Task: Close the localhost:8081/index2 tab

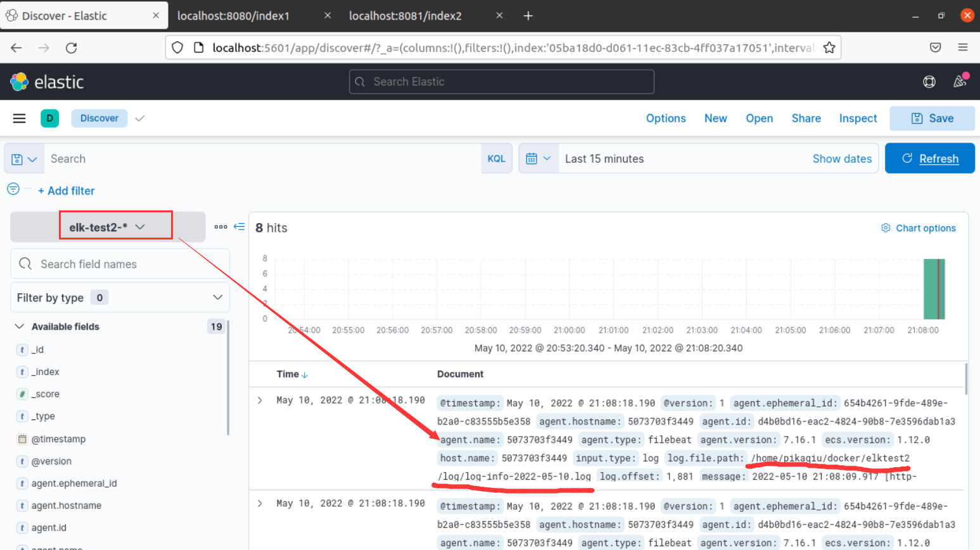Action: click(x=499, y=15)
